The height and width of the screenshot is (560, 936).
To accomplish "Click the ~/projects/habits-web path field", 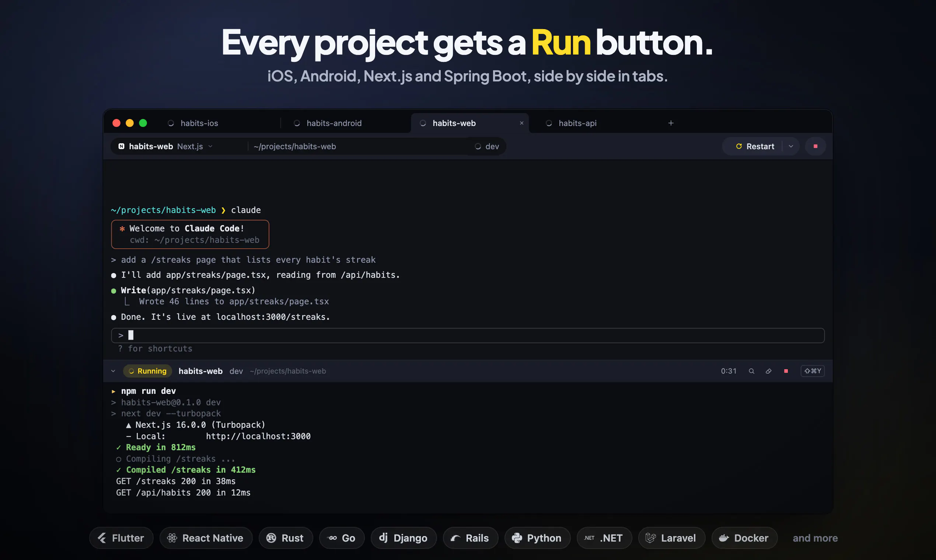I will 295,146.
